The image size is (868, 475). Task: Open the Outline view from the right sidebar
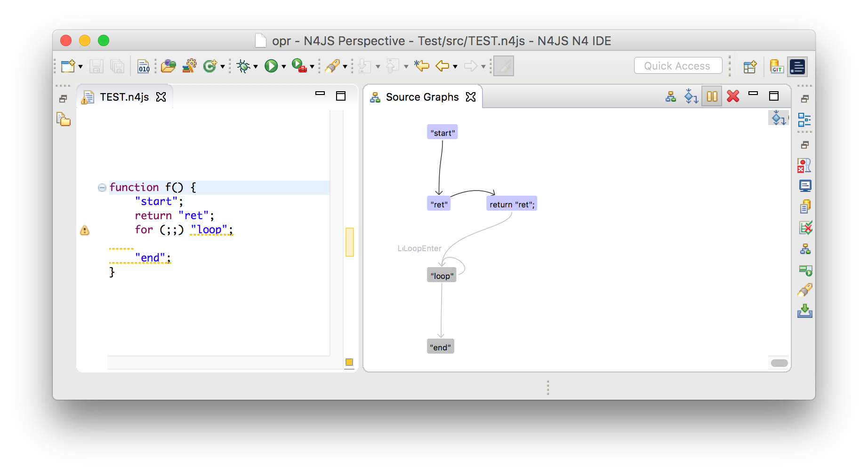[804, 120]
